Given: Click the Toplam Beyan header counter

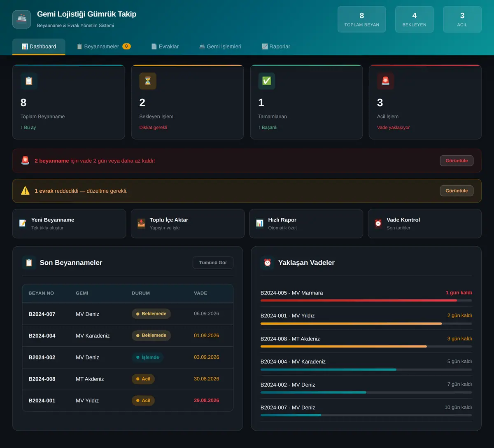Looking at the screenshot, I should [x=362, y=19].
